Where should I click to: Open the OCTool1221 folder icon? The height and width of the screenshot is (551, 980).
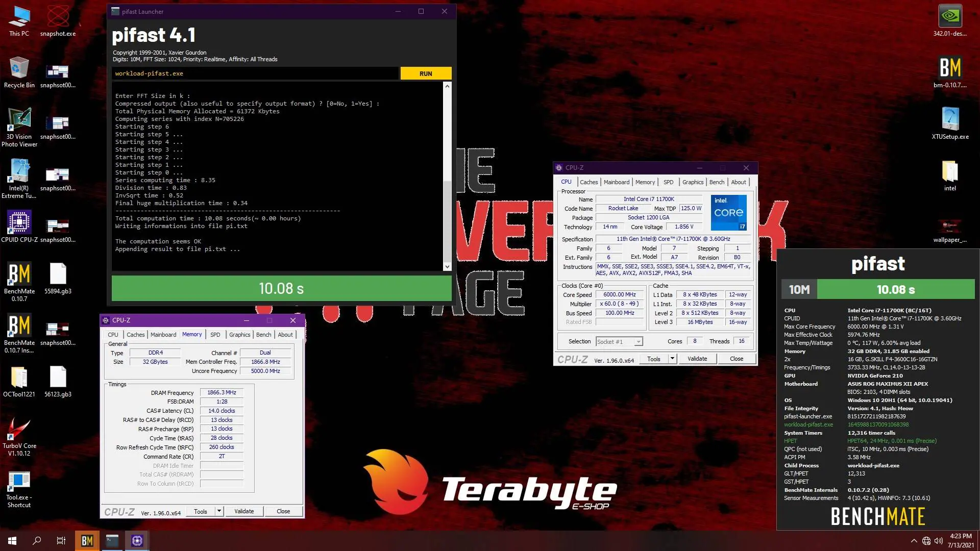[x=19, y=382]
